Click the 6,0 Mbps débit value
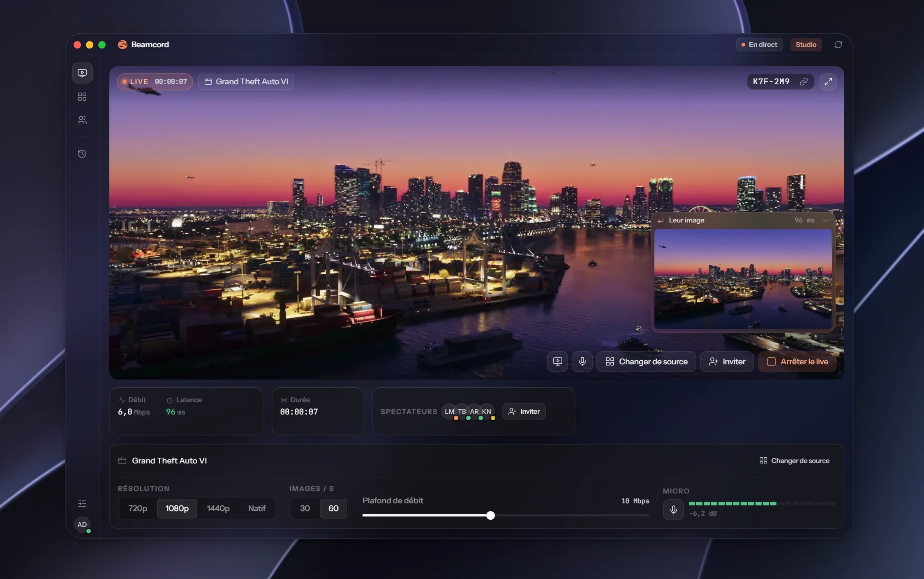 (134, 412)
